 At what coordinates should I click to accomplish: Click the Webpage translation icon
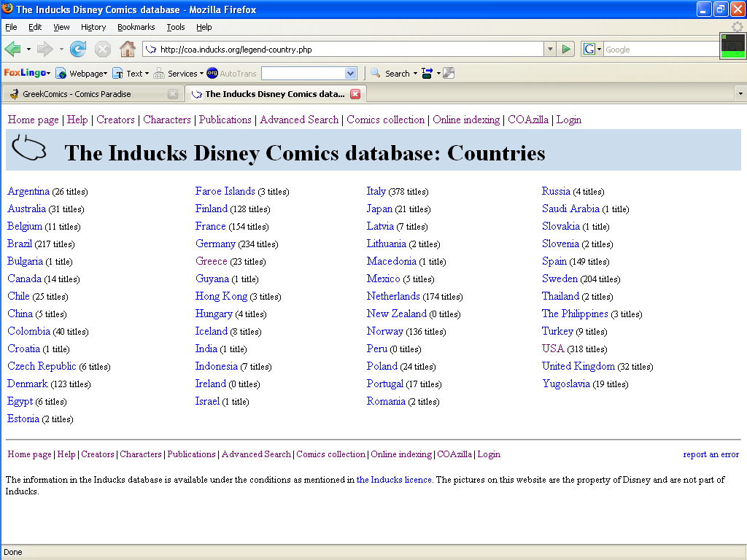click(61, 74)
